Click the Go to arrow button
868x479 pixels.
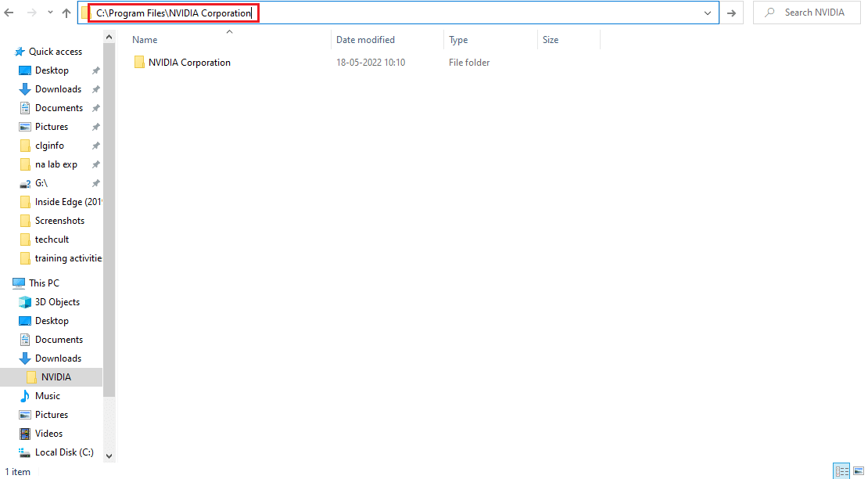[x=731, y=13]
